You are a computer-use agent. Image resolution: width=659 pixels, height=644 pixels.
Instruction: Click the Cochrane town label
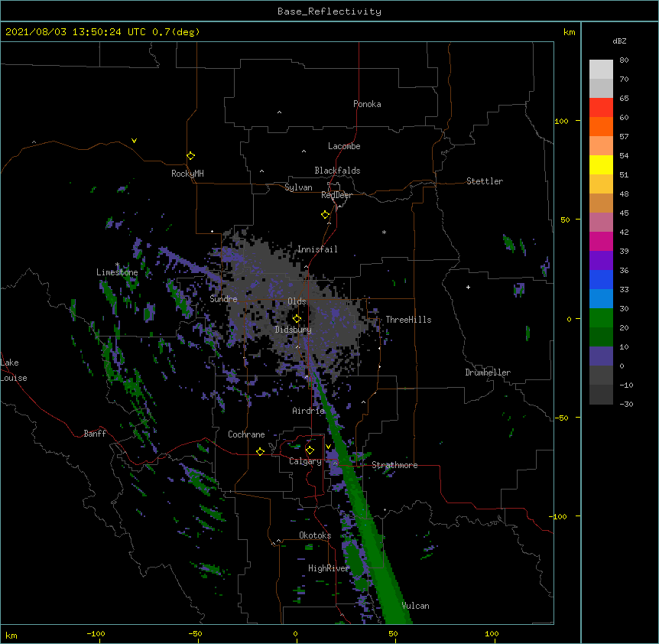(246, 434)
